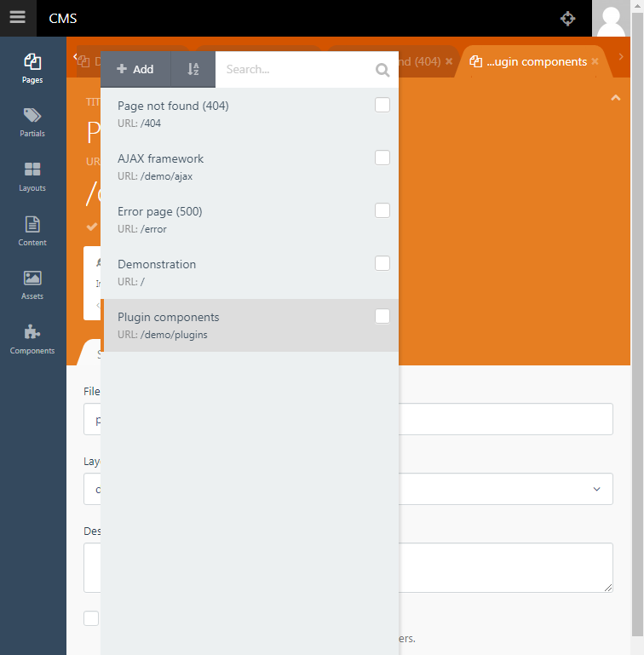Open the user account avatar menu
The height and width of the screenshot is (655, 644).
click(611, 19)
